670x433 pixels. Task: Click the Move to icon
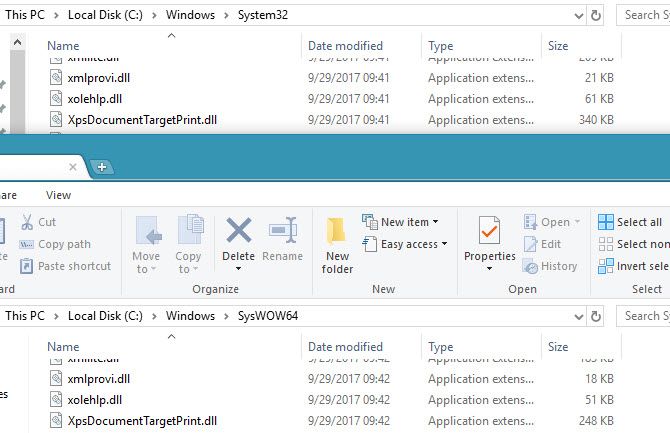point(147,232)
